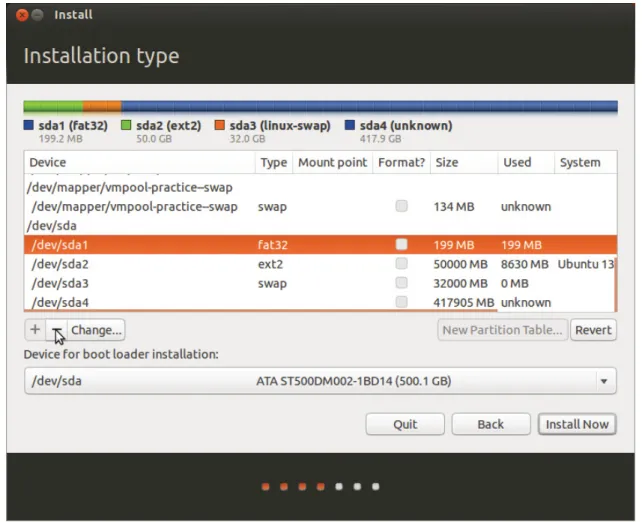Image resolution: width=642 pixels, height=522 pixels.
Task: Click green sda2 segment of partition bar
Action: (53, 106)
